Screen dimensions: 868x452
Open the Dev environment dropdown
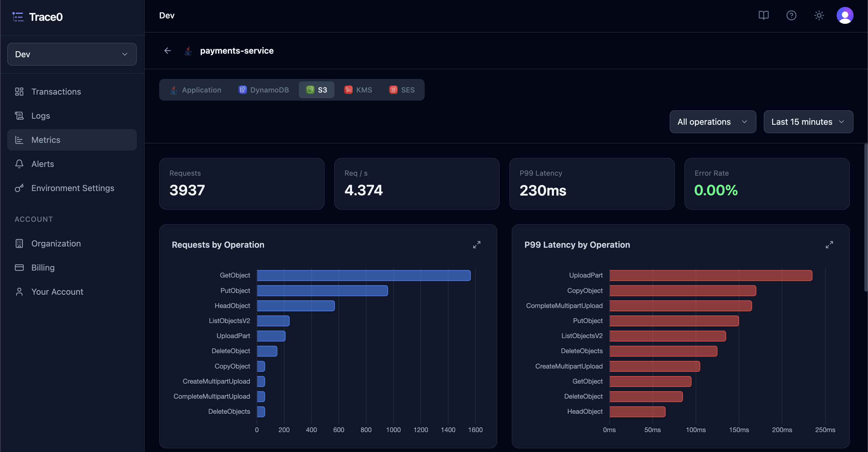(72, 54)
